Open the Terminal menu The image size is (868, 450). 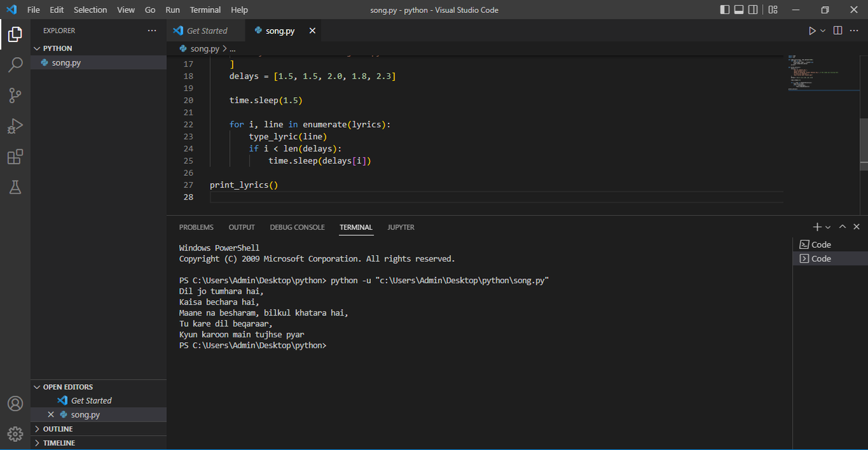pyautogui.click(x=205, y=10)
